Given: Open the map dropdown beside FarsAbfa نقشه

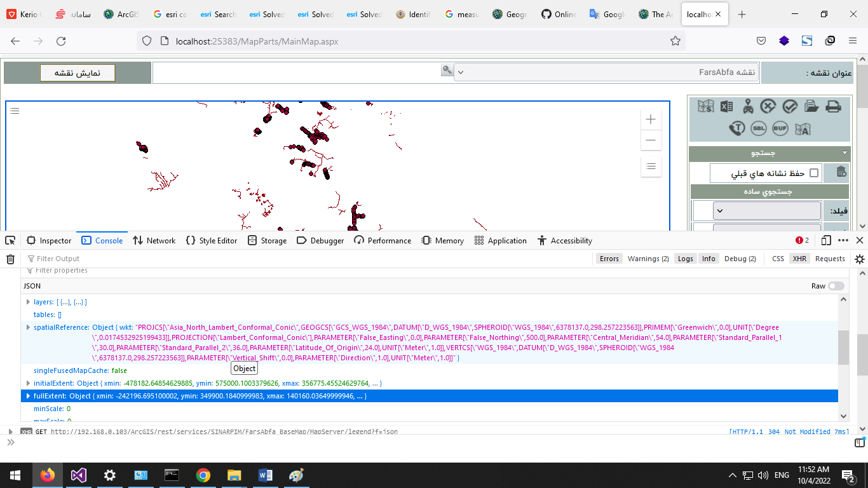Looking at the screenshot, I should click(460, 72).
